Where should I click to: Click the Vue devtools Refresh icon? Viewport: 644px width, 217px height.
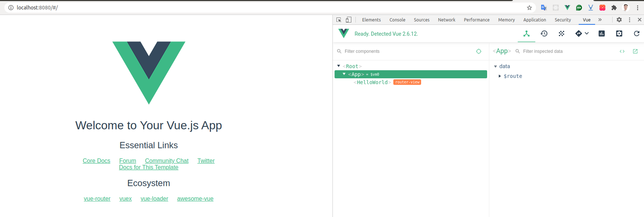pyautogui.click(x=637, y=34)
